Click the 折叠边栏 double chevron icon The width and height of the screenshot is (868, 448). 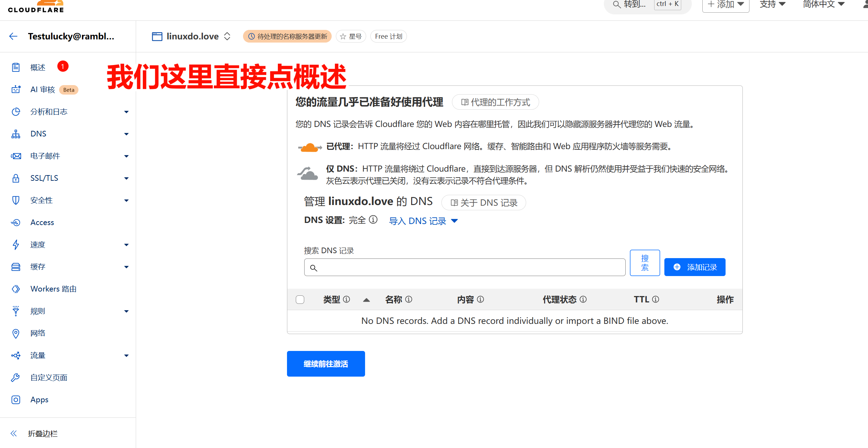(x=14, y=433)
